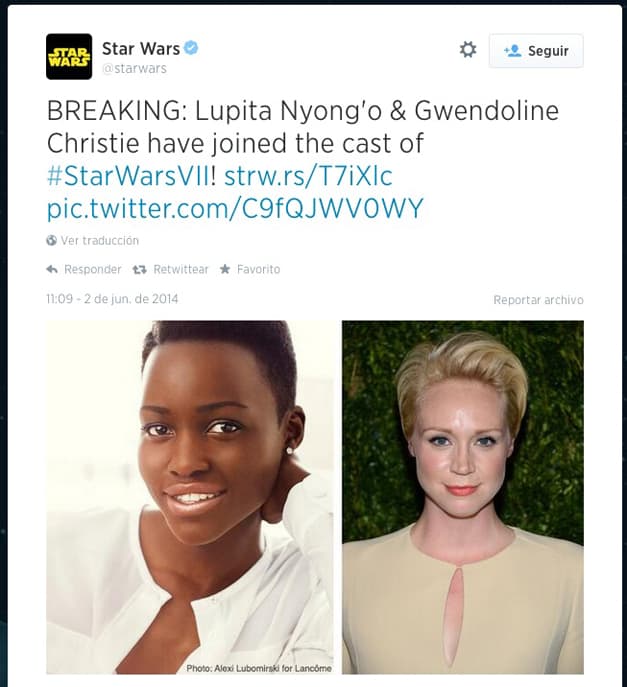This screenshot has height=687, width=627.
Task: Open the gear settings menu
Action: click(x=468, y=50)
